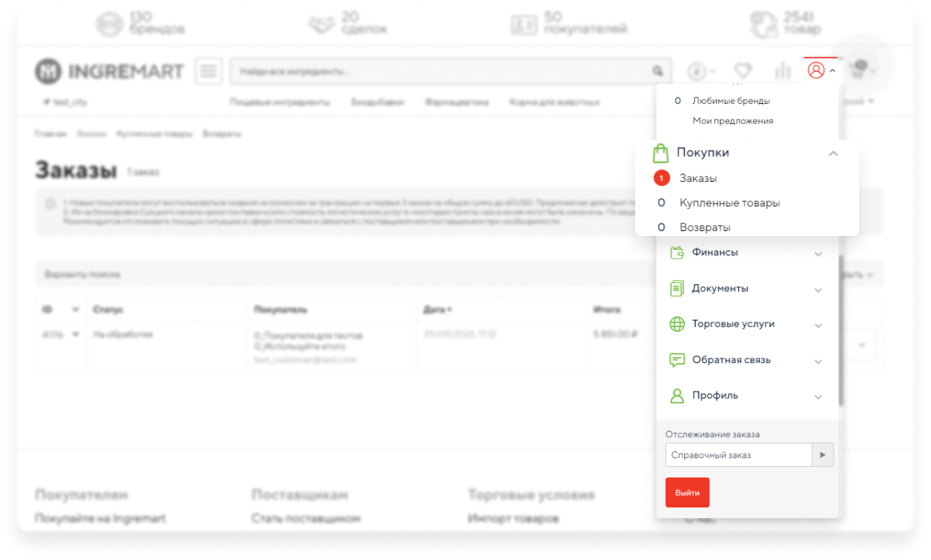Open the favorites heart icon
This screenshot has width=931, height=560.
pos(743,71)
